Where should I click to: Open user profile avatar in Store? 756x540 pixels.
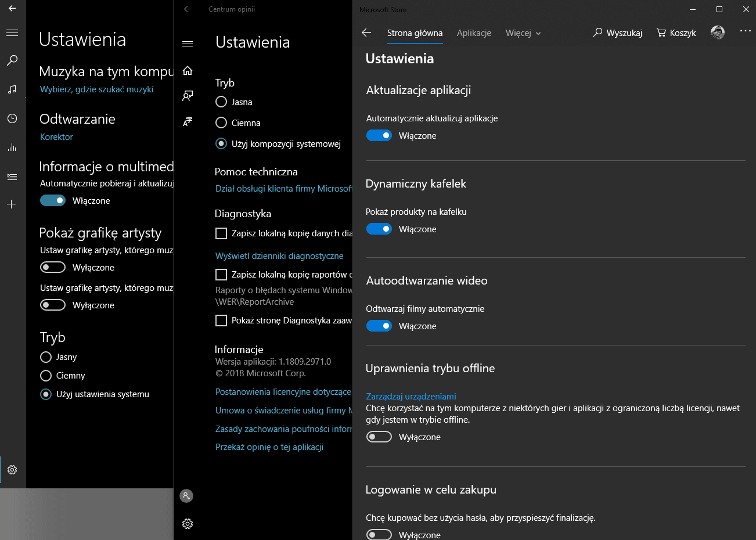point(718,33)
